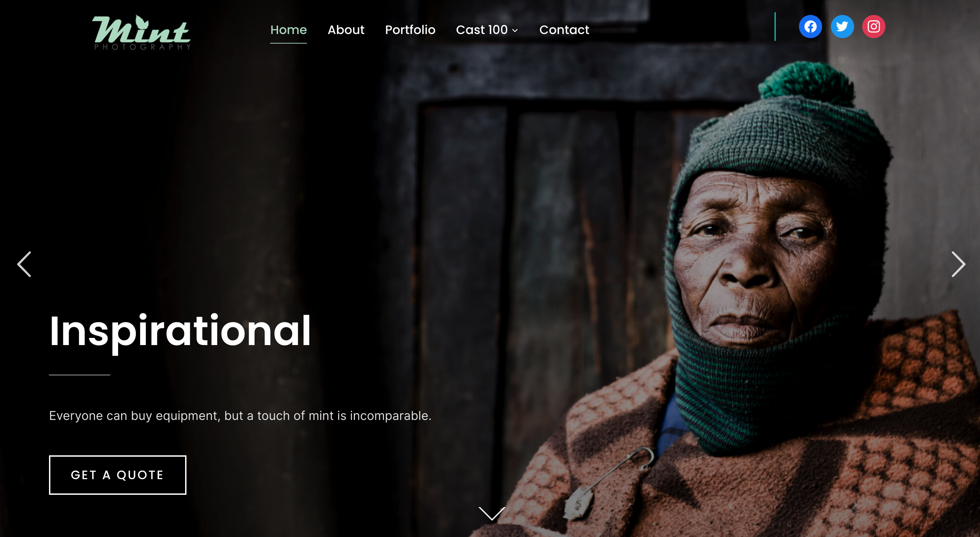Open the About page
This screenshot has height=537, width=980.
(x=346, y=30)
